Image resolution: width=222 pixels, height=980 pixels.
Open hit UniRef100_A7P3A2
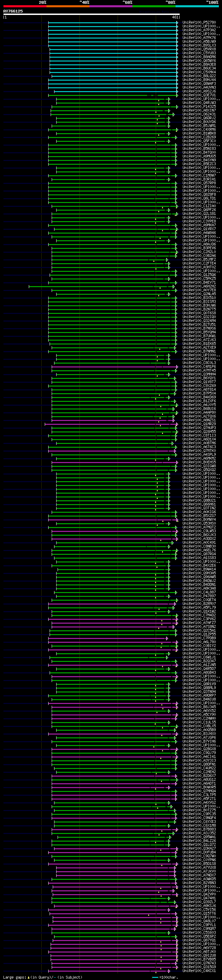pos(199,30)
